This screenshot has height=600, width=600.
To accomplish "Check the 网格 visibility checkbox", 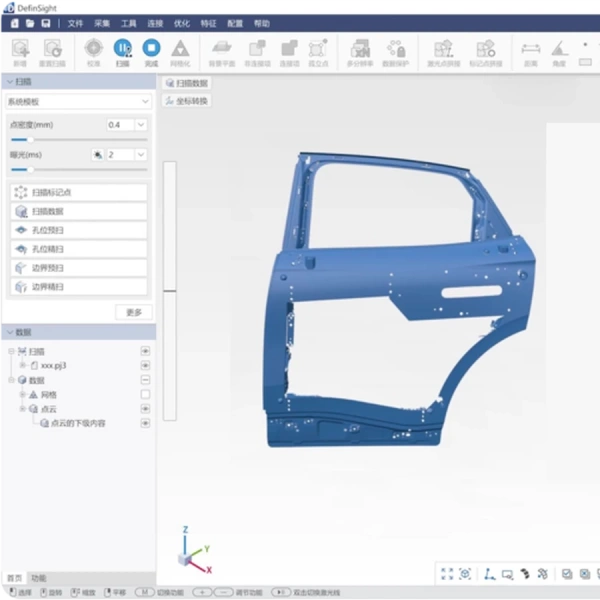I will [x=145, y=394].
